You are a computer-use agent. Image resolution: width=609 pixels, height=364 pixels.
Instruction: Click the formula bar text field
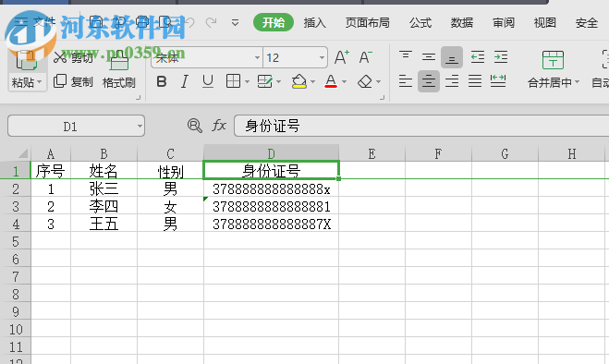click(421, 126)
